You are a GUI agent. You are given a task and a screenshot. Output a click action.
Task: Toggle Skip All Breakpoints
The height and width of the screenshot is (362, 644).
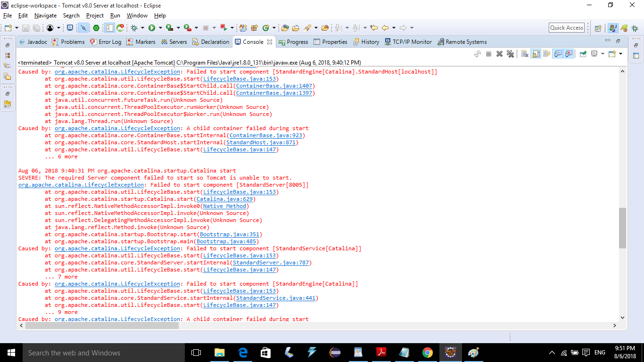tap(83, 28)
